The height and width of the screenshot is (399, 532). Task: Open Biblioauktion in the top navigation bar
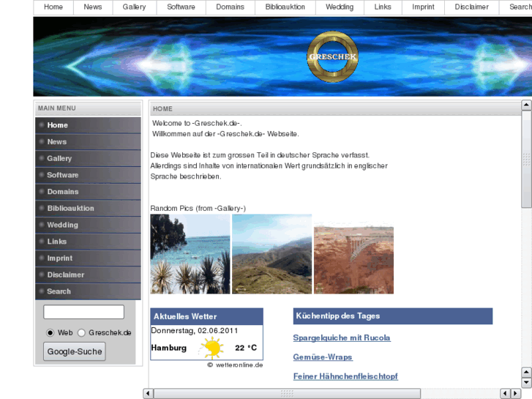pyautogui.click(x=285, y=7)
